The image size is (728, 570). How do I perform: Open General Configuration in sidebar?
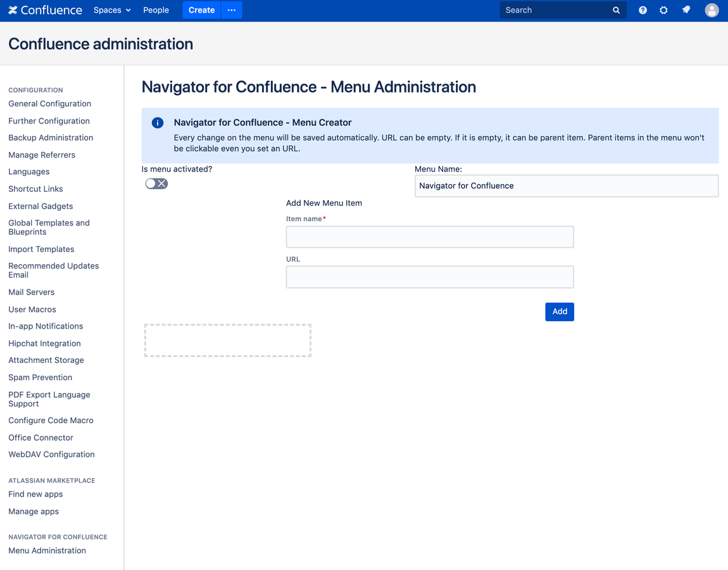click(49, 104)
